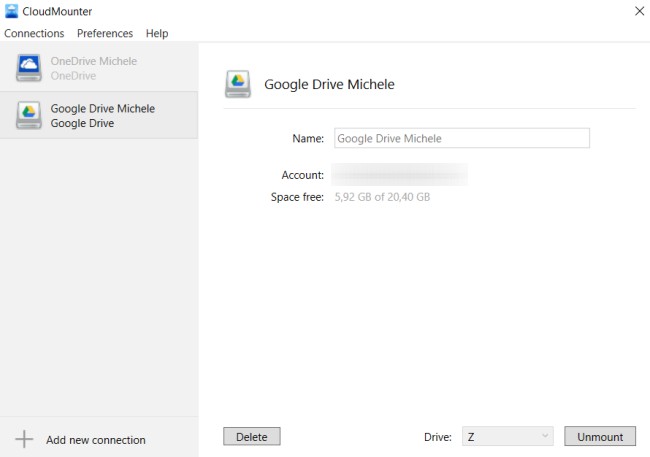Viewport: 650px width, 457px height.
Task: Click the '5,92 GB of 20,40 GB' text
Action: tap(382, 197)
